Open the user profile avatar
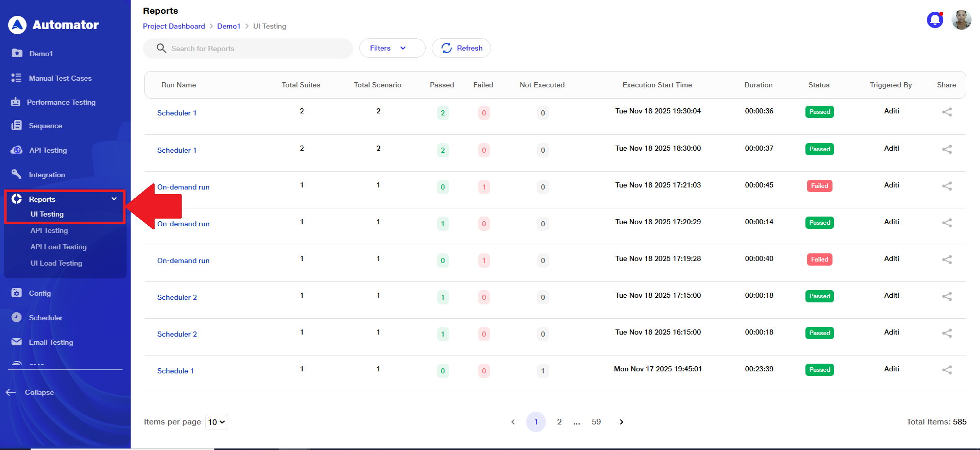 (961, 20)
